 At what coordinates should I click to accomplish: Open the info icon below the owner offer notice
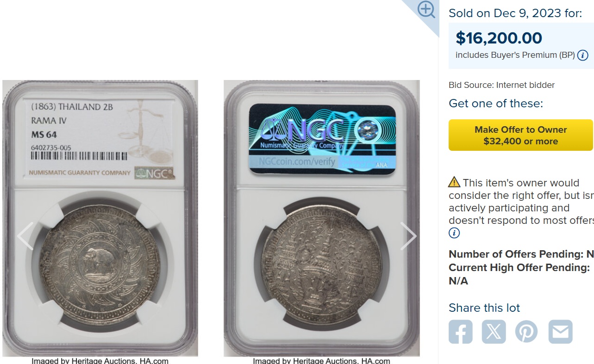[454, 233]
